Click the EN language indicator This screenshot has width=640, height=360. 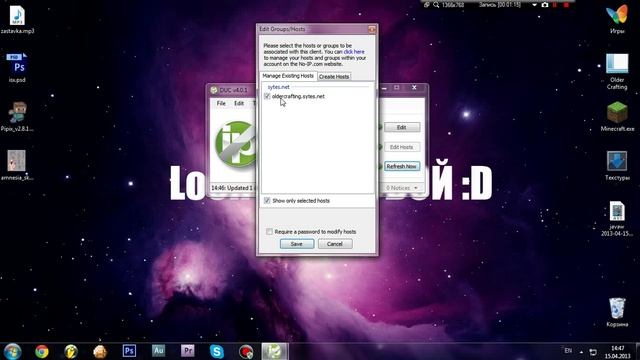pos(568,351)
